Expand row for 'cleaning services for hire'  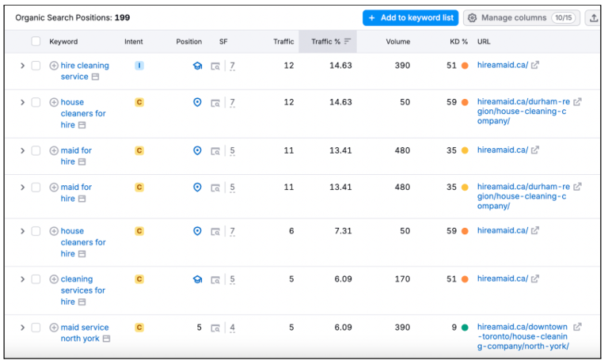click(x=22, y=279)
